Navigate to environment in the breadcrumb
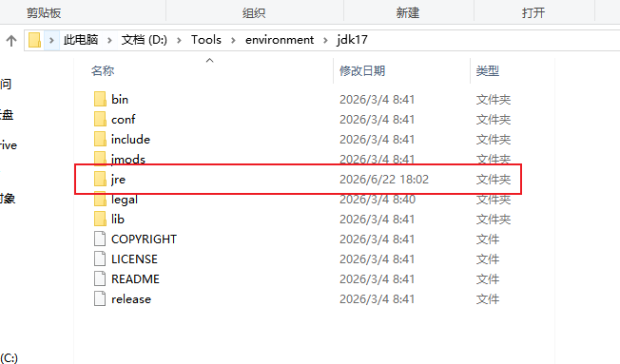Viewport: 620px width, 364px height. 280,40
